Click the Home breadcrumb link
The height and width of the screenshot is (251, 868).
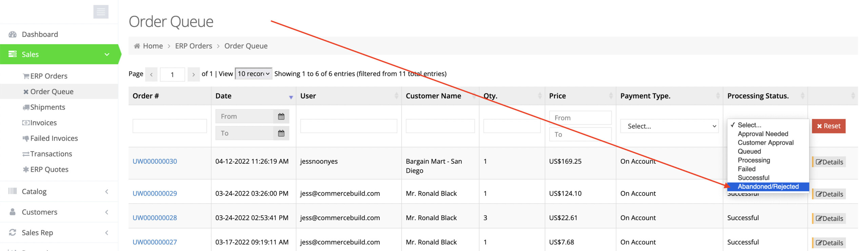click(x=153, y=46)
